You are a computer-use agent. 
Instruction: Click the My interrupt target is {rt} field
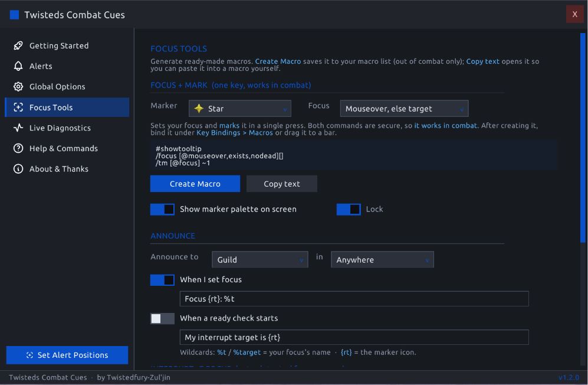point(354,337)
